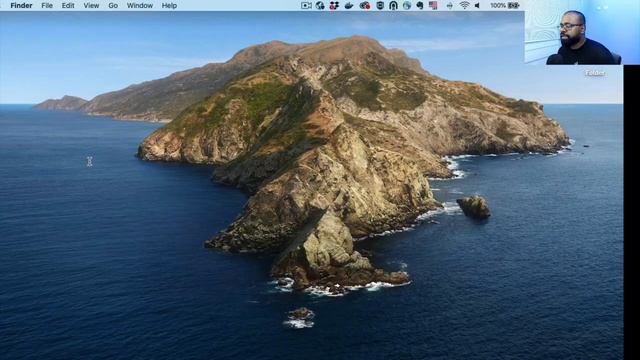Click the arch-shaped tunnel menu bar icon
The image size is (640, 360).
[x=393, y=6]
